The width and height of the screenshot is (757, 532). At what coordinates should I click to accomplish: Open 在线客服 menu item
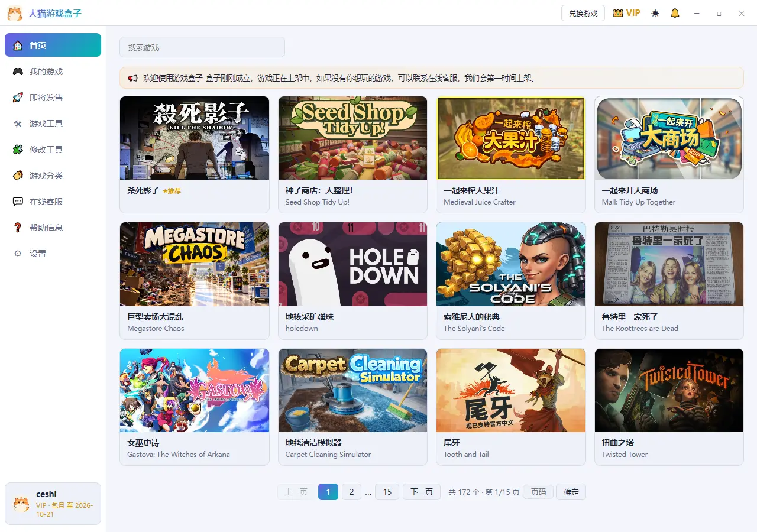[53, 202]
